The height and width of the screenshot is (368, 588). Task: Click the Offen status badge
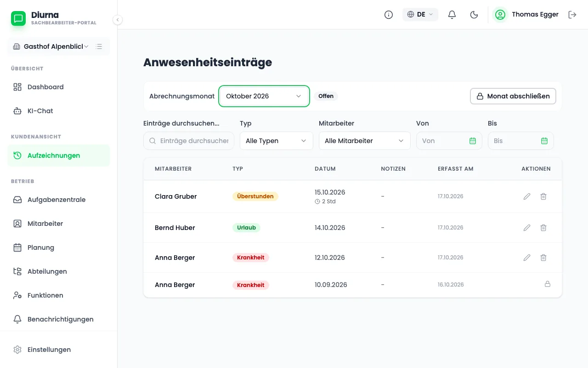(326, 96)
